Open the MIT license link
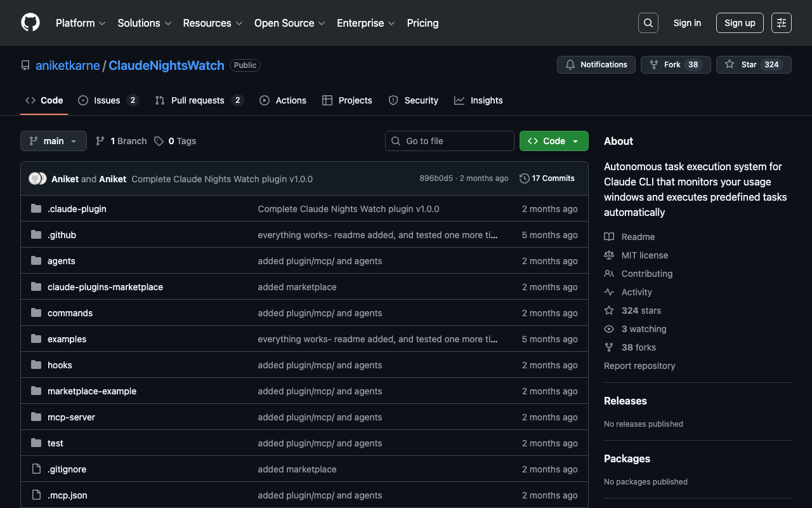812x508 pixels. tap(645, 255)
